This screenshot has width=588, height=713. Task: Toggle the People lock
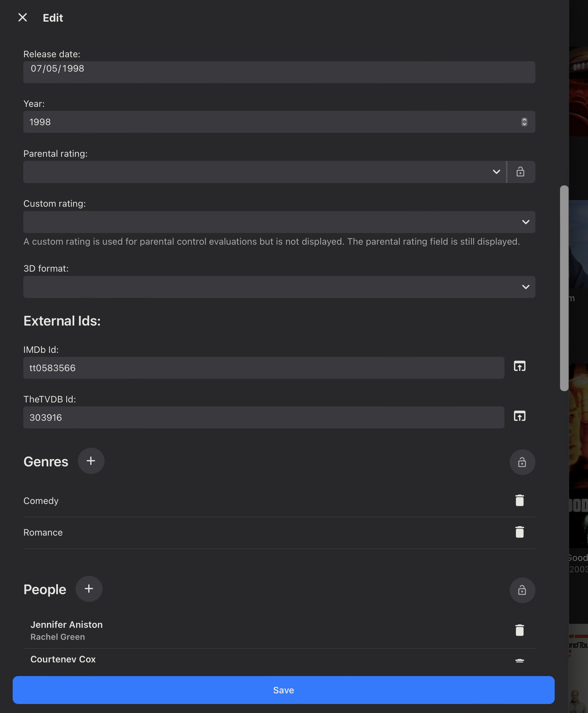522,590
